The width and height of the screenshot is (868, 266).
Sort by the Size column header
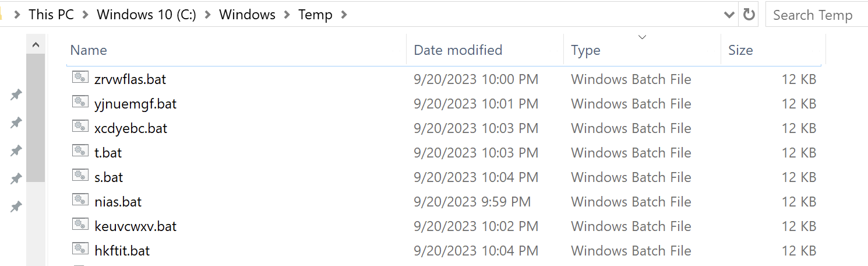[740, 50]
